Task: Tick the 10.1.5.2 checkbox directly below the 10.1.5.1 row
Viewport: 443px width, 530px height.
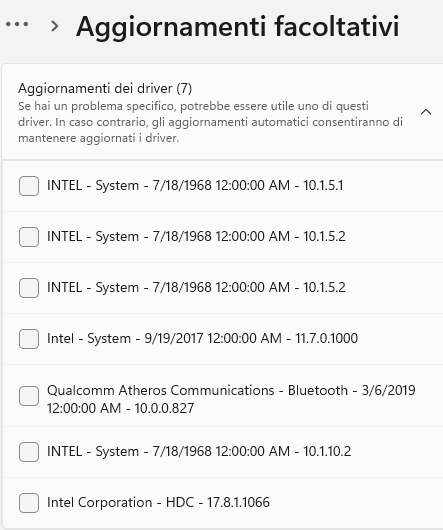Action: (x=29, y=237)
